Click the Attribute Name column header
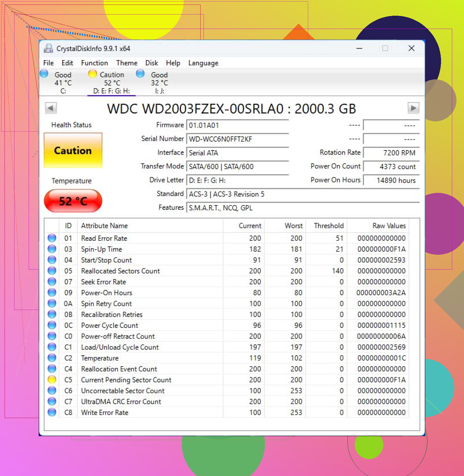464x476 pixels. click(150, 226)
